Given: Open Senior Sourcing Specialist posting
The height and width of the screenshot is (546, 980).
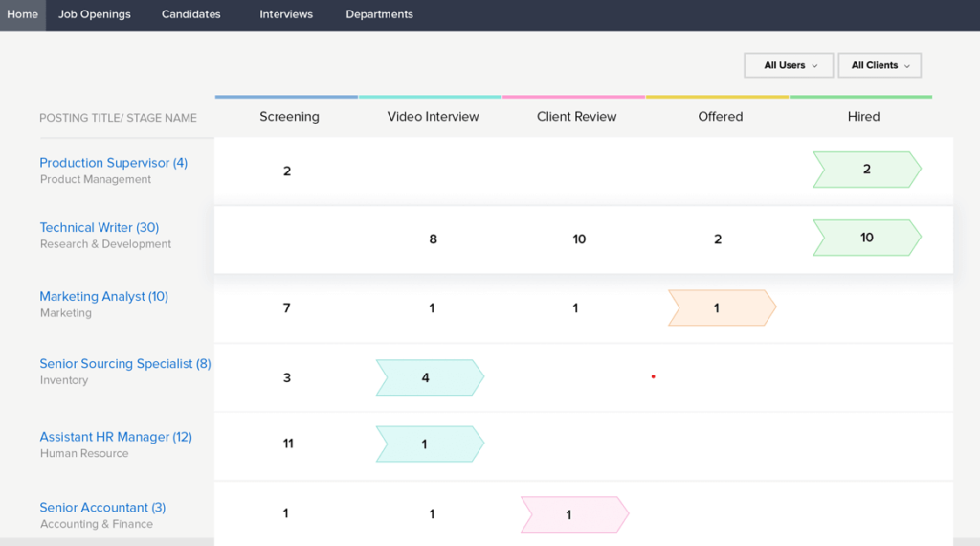Looking at the screenshot, I should [x=125, y=364].
